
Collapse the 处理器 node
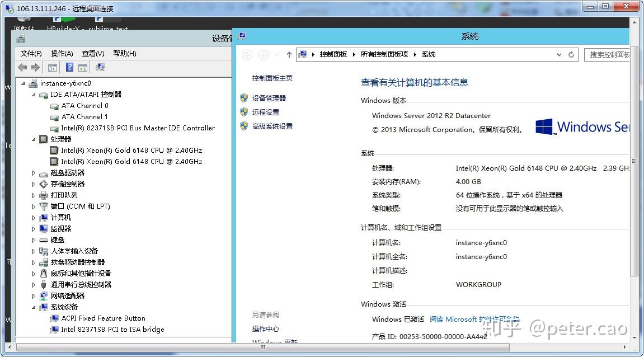34,140
